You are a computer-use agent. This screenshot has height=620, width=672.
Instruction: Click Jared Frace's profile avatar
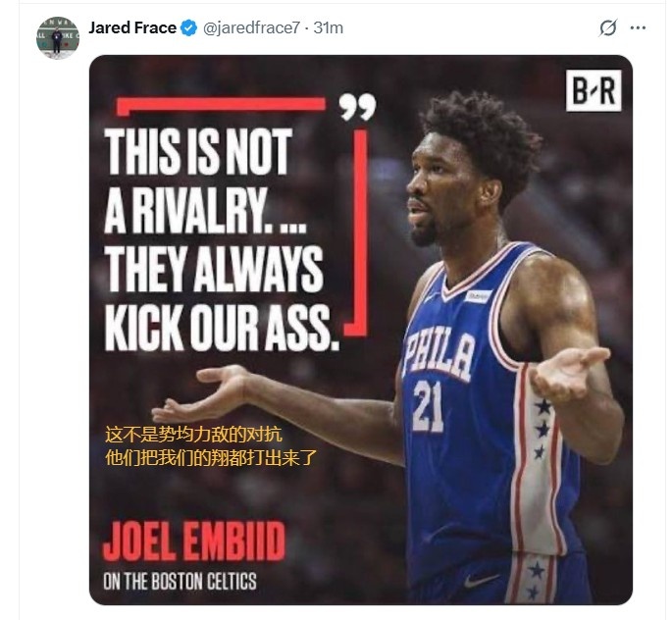tap(57, 37)
